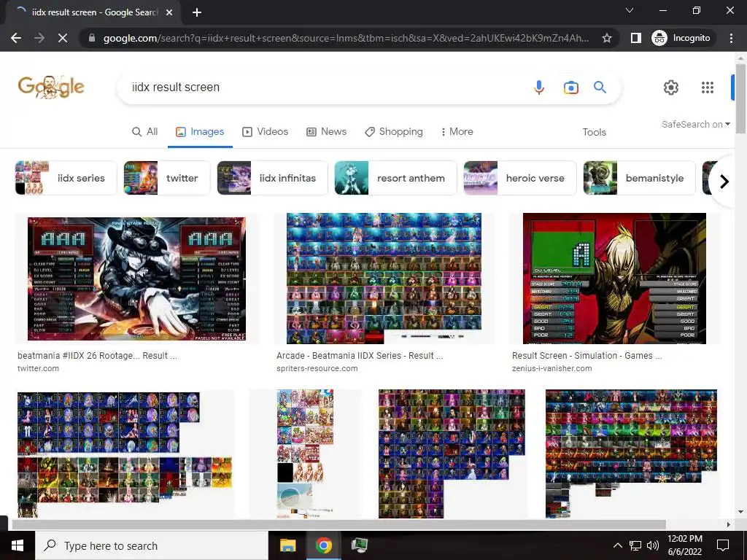Open the notification center icon

(723, 545)
